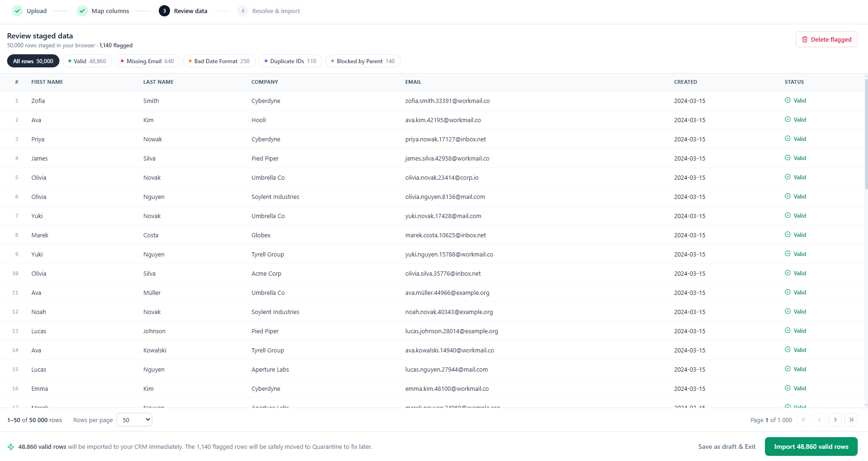Filter by Bad Date Format 250

tap(219, 61)
